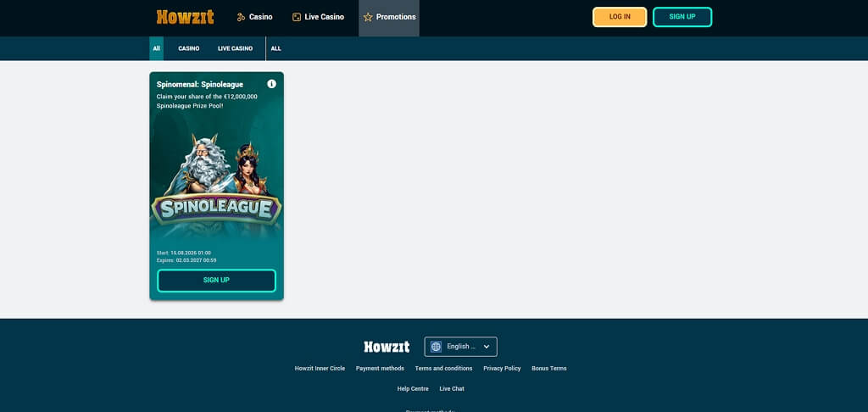Open the Casino section
The height and width of the screenshot is (412, 868).
coord(254,17)
